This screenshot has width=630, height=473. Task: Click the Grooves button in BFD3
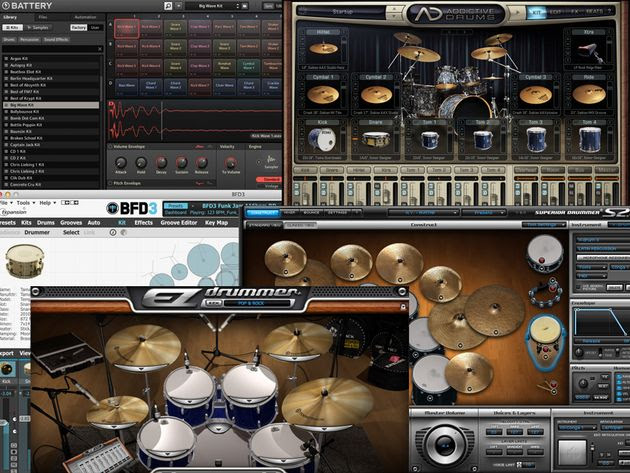(x=71, y=223)
